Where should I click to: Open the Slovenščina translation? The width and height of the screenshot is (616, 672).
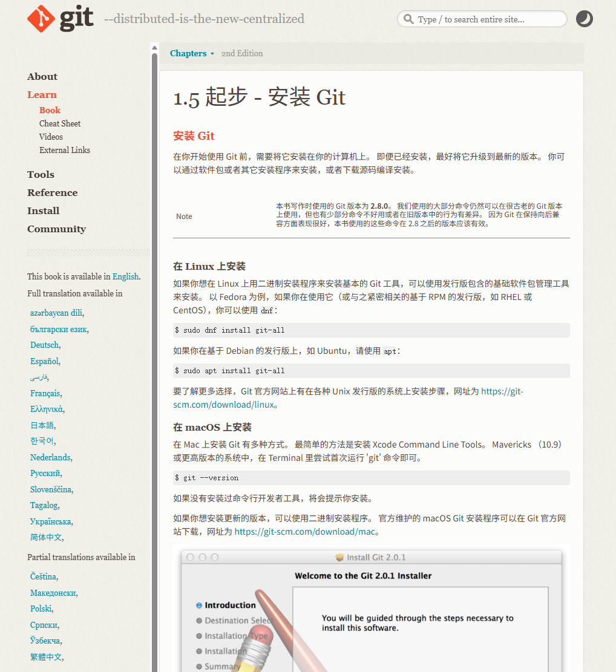coord(51,489)
